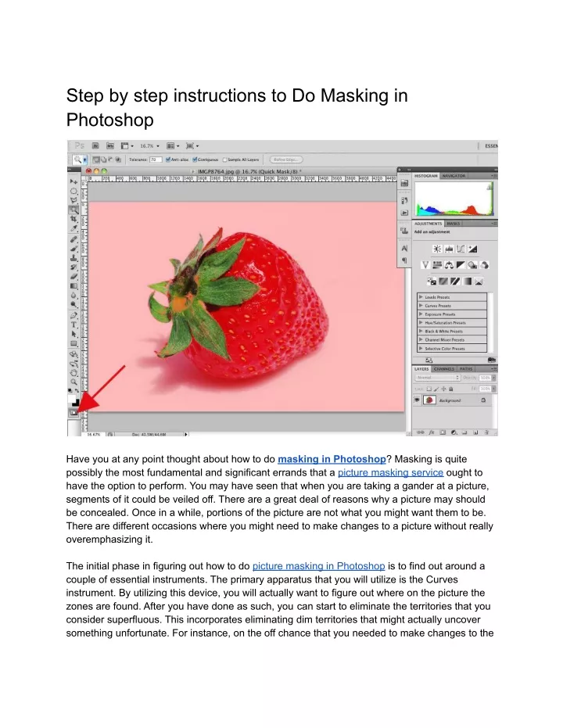Select the Blur tool
Viewport: 563px width, 728px height.
[x=74, y=296]
